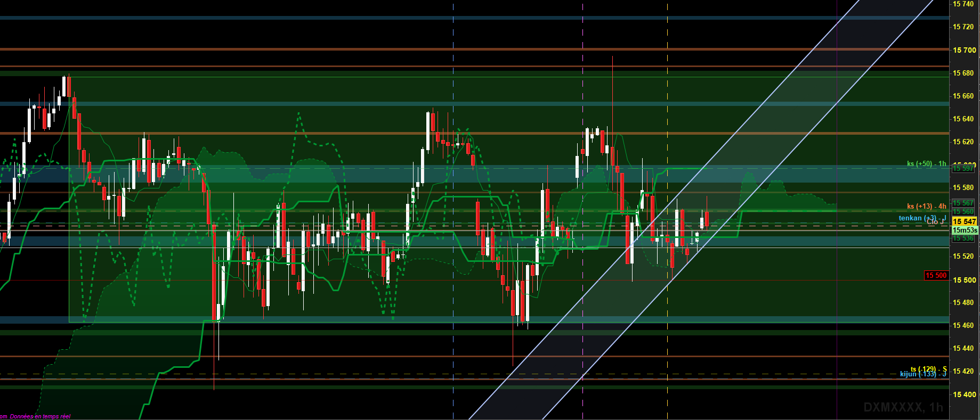Image resolution: width=980 pixels, height=420 pixels.
Task: Click the green 15 536 price tag
Action: tap(963, 238)
